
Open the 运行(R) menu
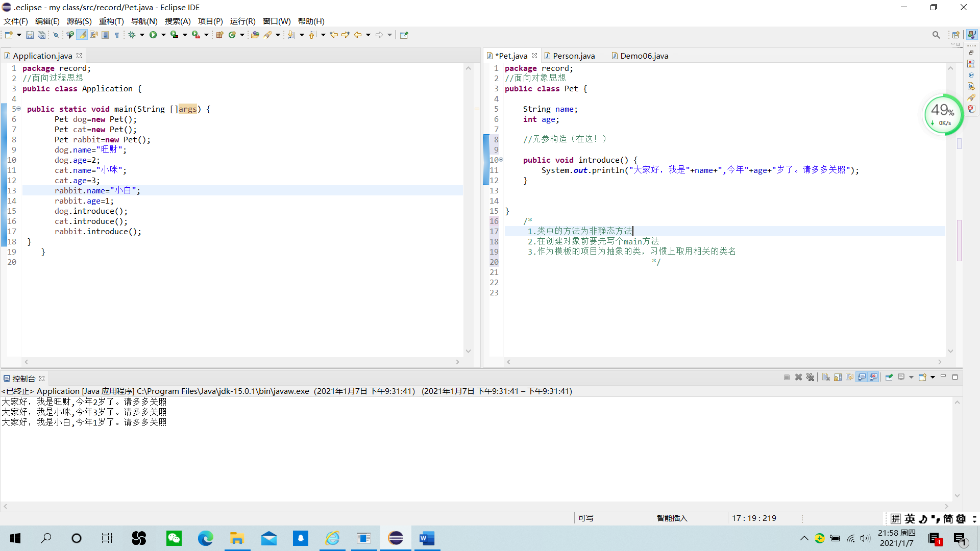click(x=242, y=21)
